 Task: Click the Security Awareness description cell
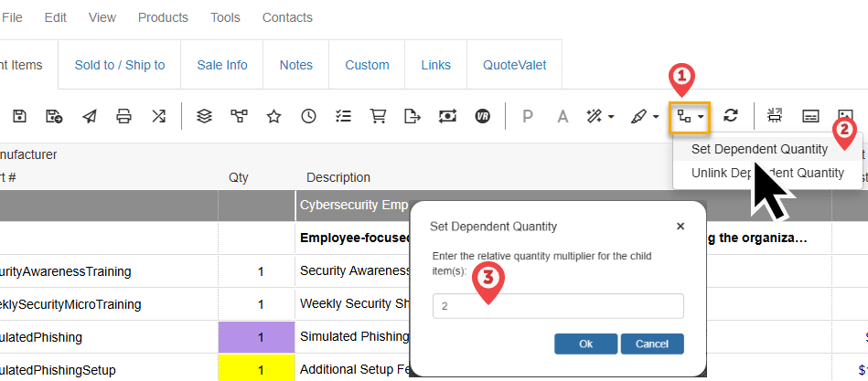coord(354,271)
